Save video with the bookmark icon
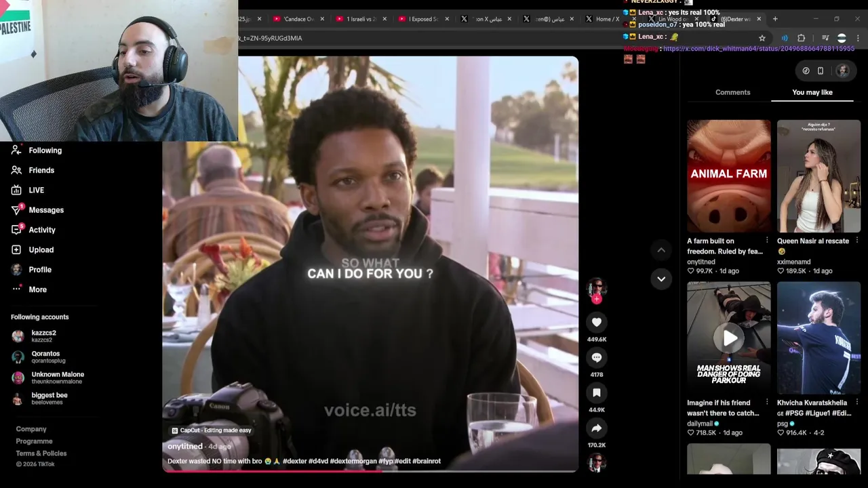The width and height of the screenshot is (868, 488). click(x=597, y=393)
